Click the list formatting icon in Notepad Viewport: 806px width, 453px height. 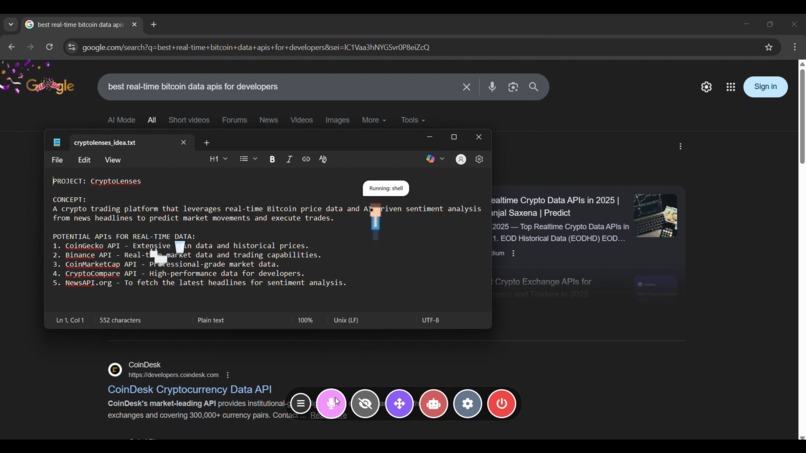pos(244,159)
